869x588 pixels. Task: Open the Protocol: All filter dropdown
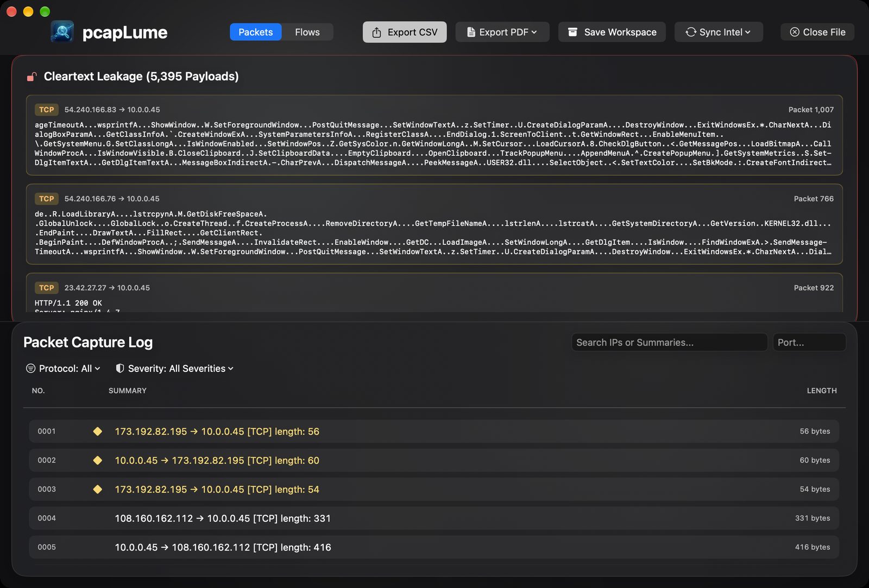pyautogui.click(x=64, y=368)
